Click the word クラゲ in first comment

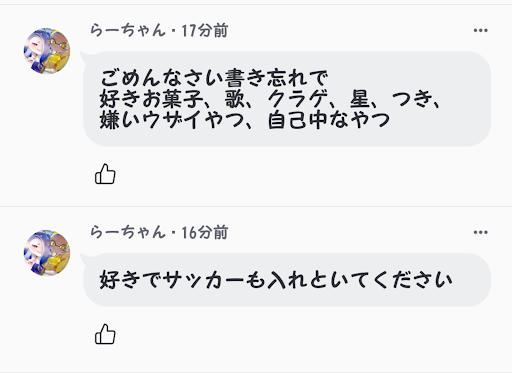pos(297,99)
